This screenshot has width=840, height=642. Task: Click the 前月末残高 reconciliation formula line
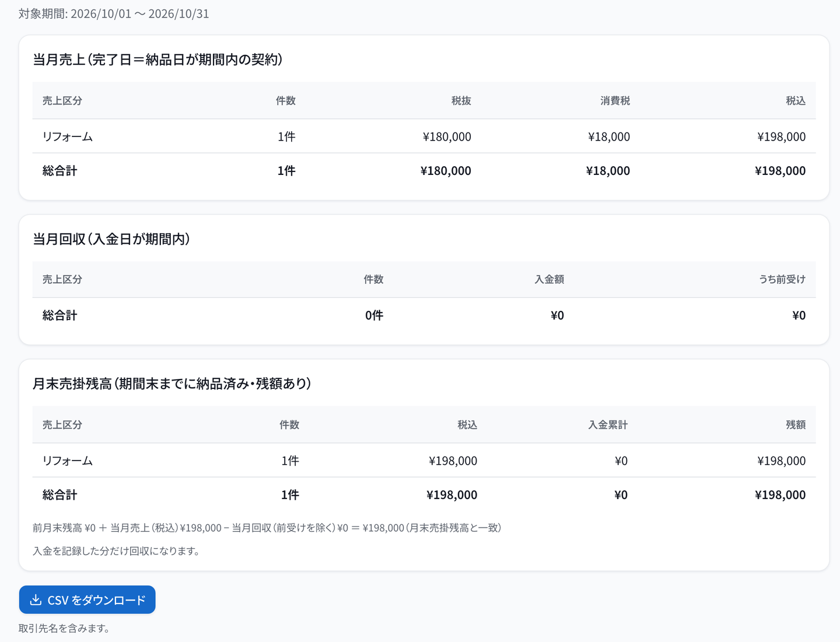pos(267,528)
